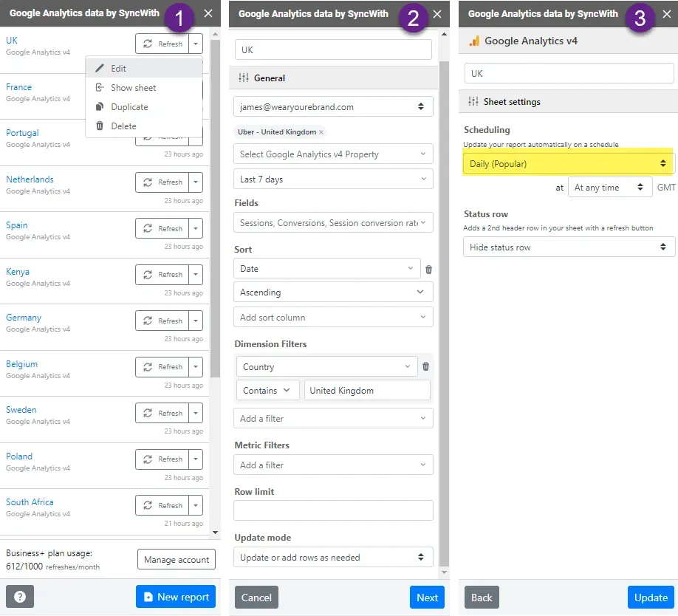Select Delete in the context menu
This screenshot has width=678, height=616.
point(144,126)
